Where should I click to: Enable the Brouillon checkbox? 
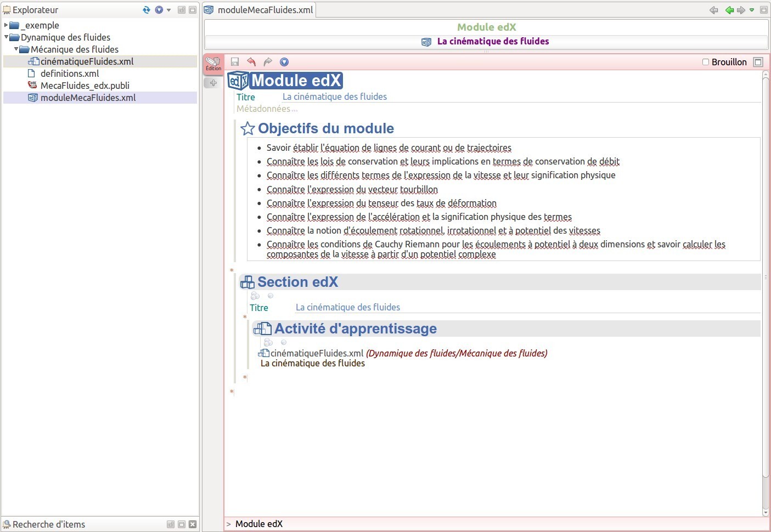click(706, 62)
